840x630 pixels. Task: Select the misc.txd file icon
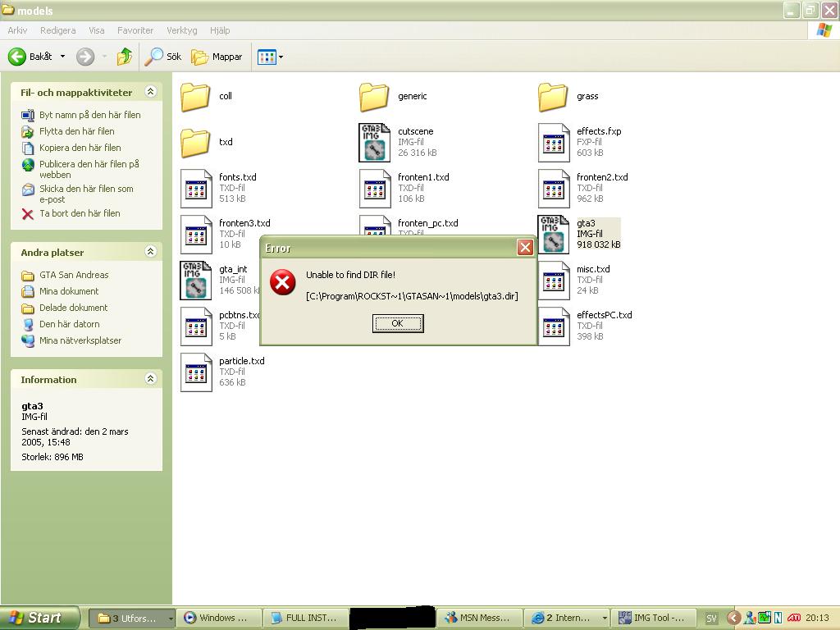point(554,281)
